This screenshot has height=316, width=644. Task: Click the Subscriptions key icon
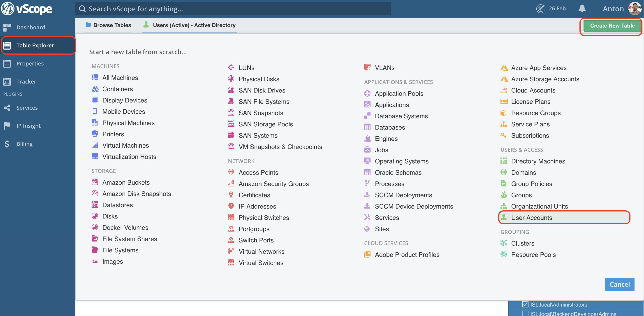[x=503, y=135]
